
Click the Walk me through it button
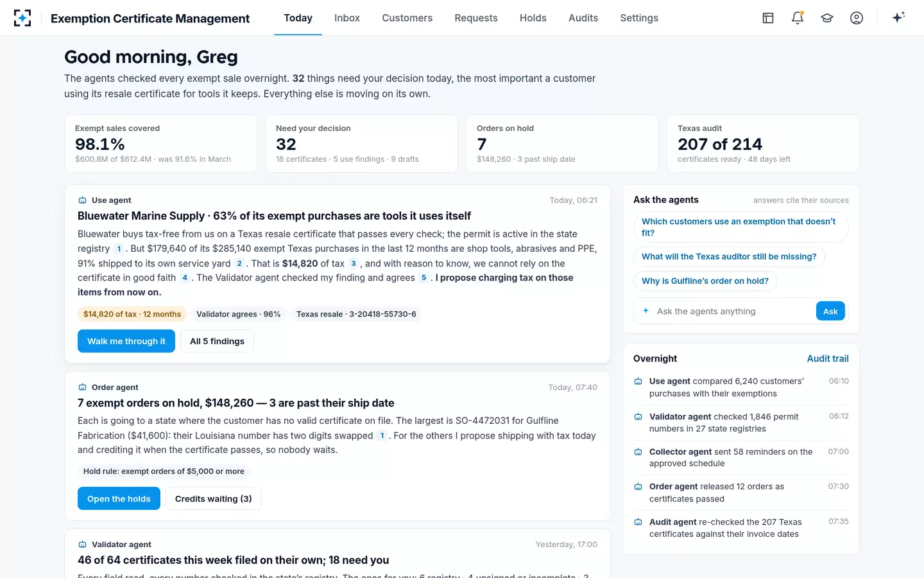click(x=126, y=341)
